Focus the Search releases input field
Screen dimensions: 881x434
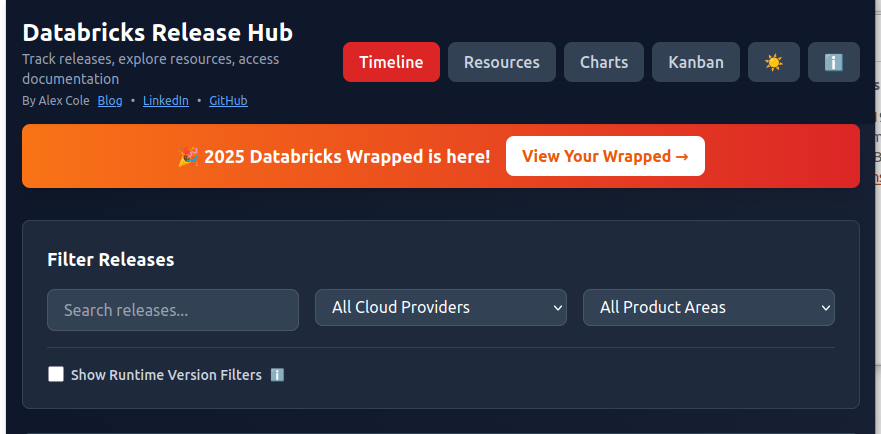tap(173, 310)
